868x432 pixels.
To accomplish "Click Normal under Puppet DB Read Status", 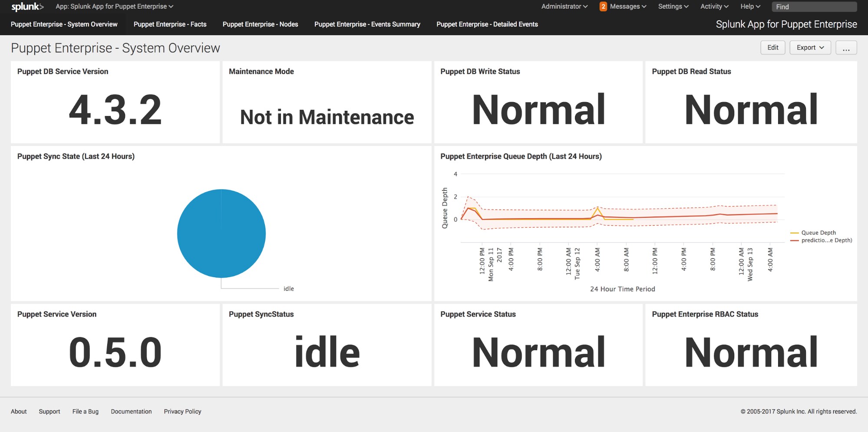I will tap(751, 110).
